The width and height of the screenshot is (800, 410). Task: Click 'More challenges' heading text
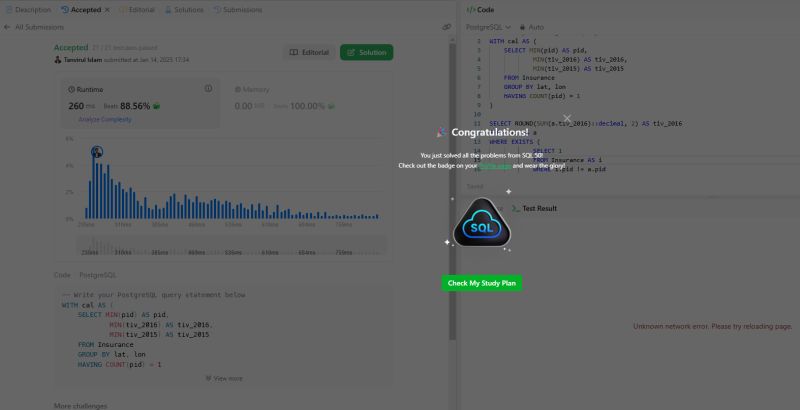[81, 406]
